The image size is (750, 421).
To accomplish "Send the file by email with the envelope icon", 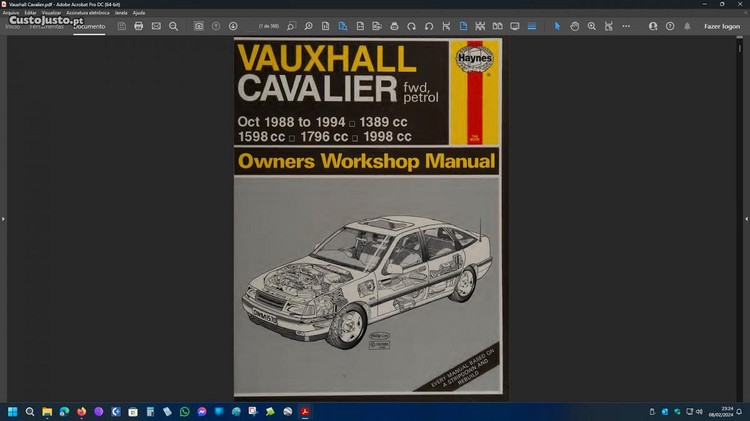I will click(x=156, y=26).
